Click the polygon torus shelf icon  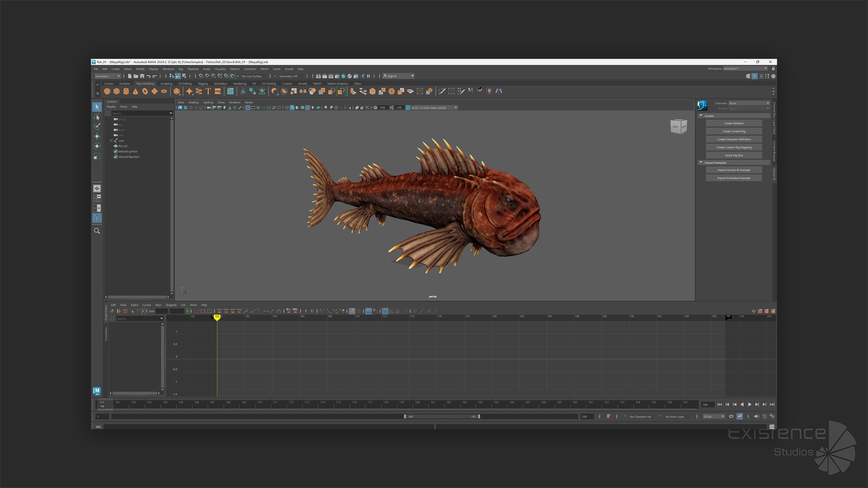[145, 91]
